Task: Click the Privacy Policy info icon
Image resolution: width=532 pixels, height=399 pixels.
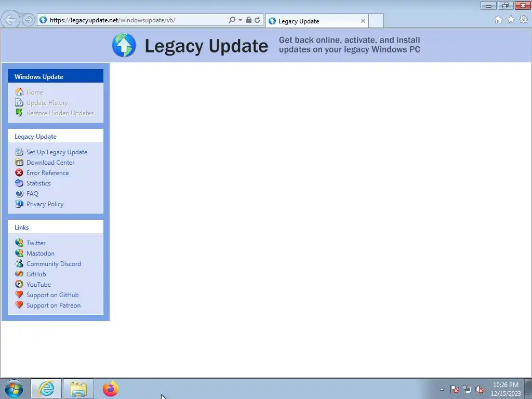Action: 19,204
